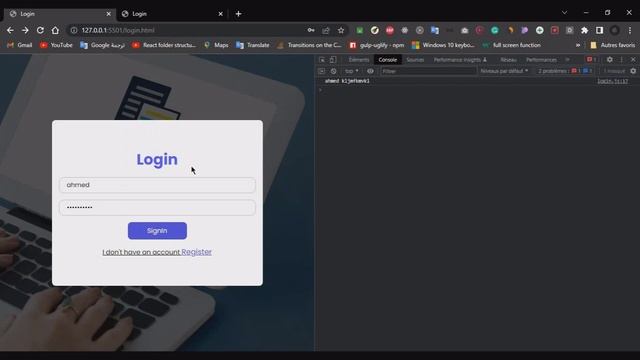Open the Performances tab
This screenshot has width=640, height=360.
(541, 60)
